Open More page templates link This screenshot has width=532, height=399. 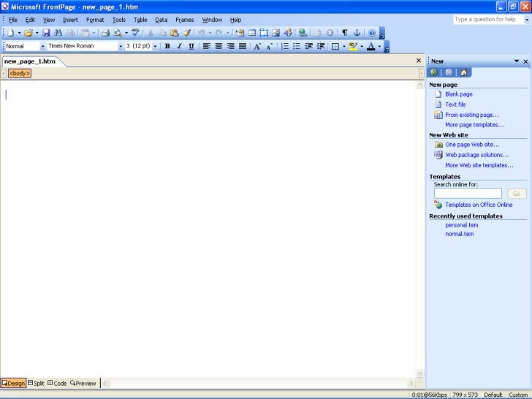pos(474,125)
